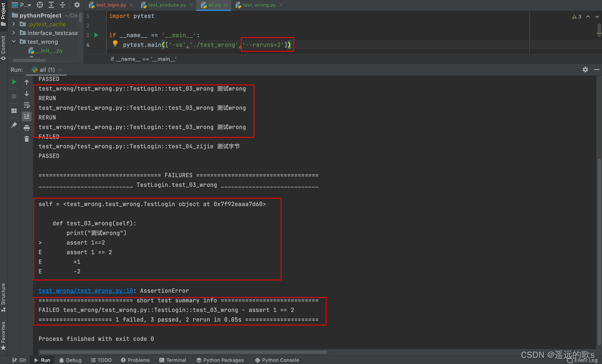The image size is (602, 364).
Task: Open the Debug tool window
Action: point(71,360)
